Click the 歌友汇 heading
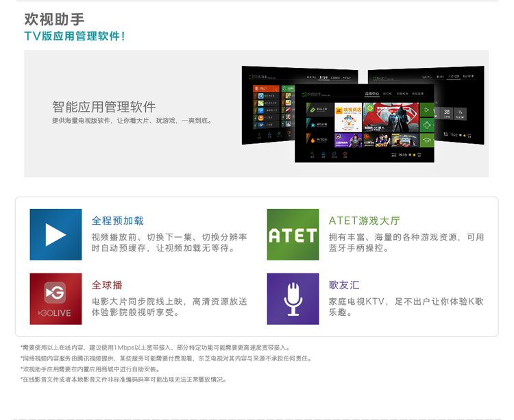 pos(344,285)
